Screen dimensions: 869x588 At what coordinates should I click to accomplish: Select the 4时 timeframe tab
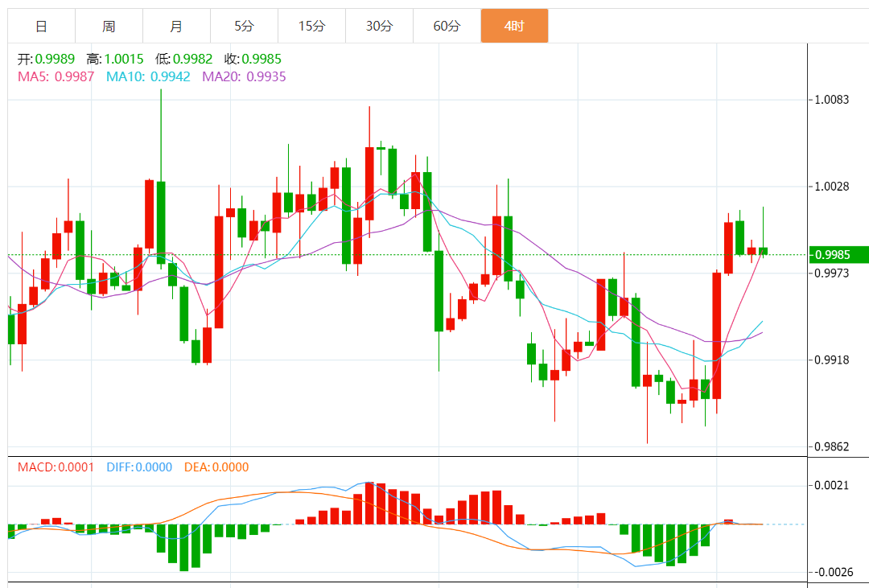(514, 26)
